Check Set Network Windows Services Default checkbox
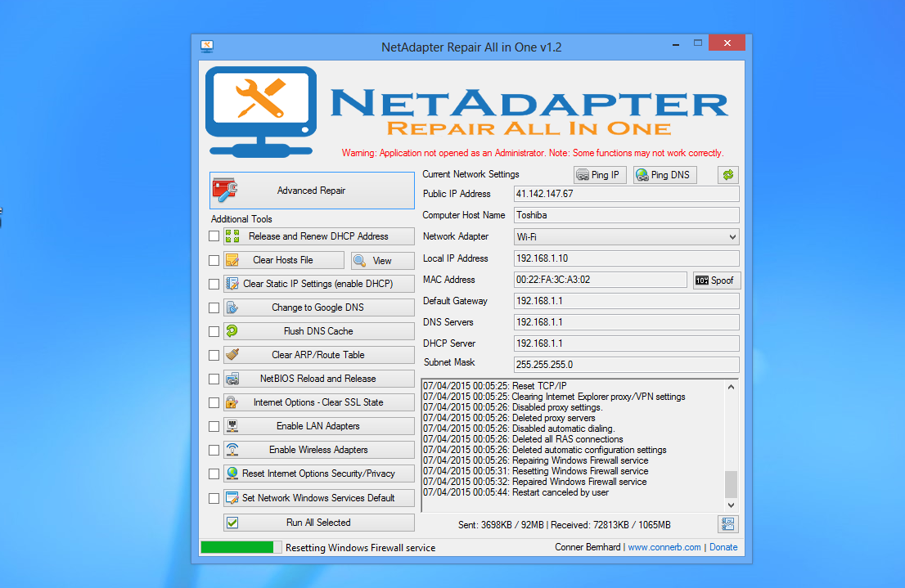905x588 pixels. (214, 497)
